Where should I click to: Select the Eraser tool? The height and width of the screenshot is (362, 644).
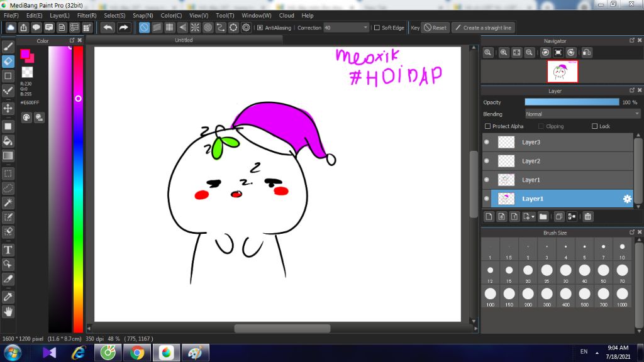pyautogui.click(x=8, y=61)
